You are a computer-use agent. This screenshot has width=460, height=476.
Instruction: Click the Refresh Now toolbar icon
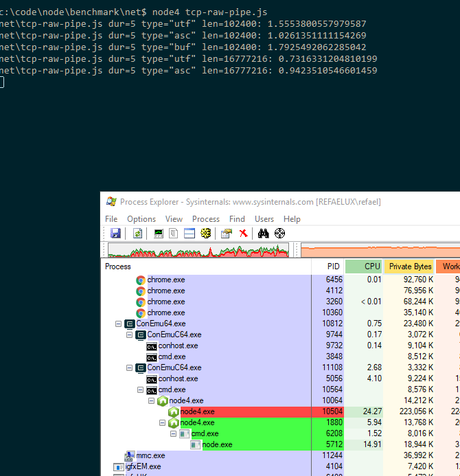[x=137, y=234]
